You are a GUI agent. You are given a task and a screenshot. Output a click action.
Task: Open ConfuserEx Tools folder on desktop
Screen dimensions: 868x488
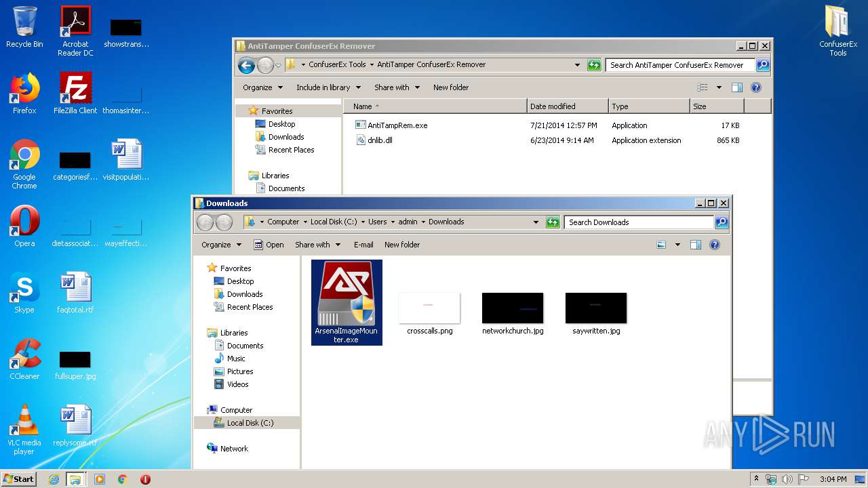coord(838,31)
